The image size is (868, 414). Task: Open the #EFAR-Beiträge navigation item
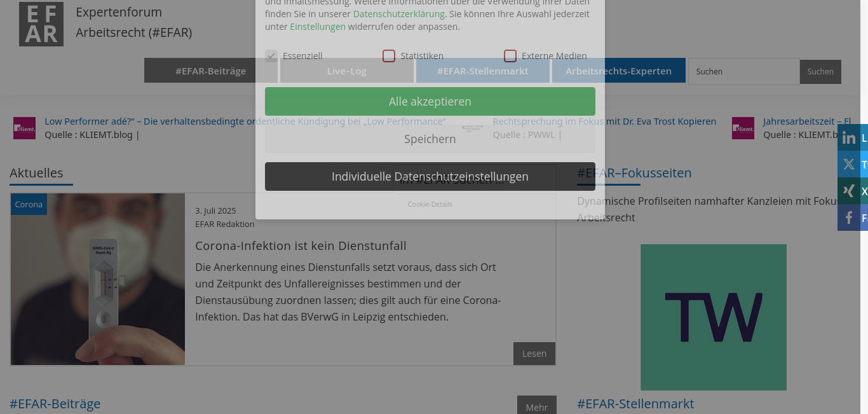[211, 71]
